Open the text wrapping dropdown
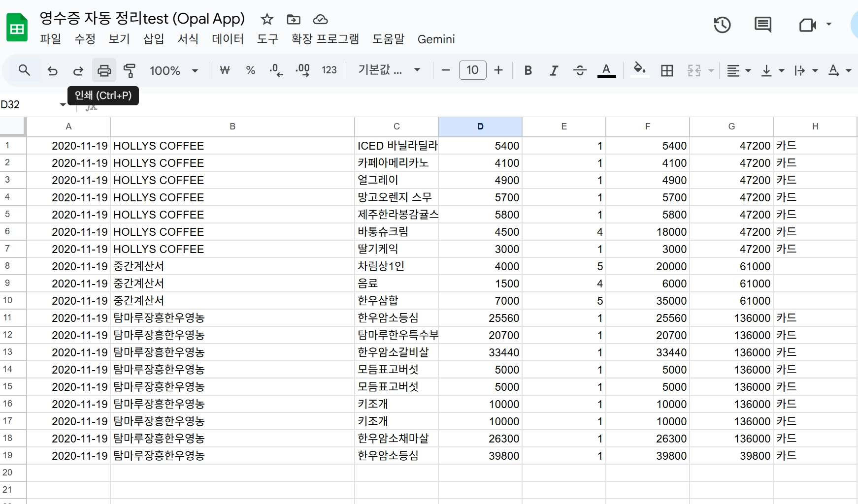The width and height of the screenshot is (858, 504). pos(806,70)
